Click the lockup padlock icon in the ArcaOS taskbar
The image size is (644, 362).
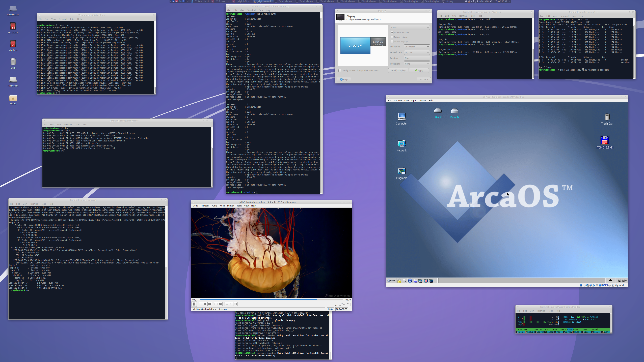pyautogui.click(x=399, y=281)
